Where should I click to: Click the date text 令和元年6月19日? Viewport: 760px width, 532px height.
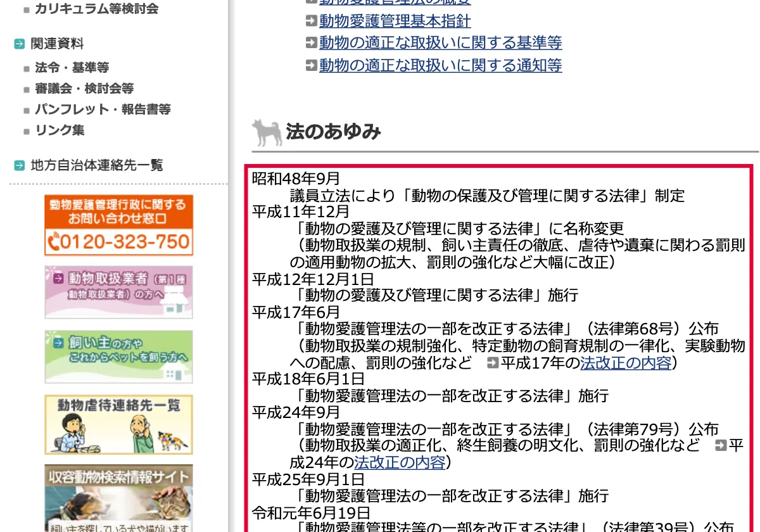(x=311, y=512)
